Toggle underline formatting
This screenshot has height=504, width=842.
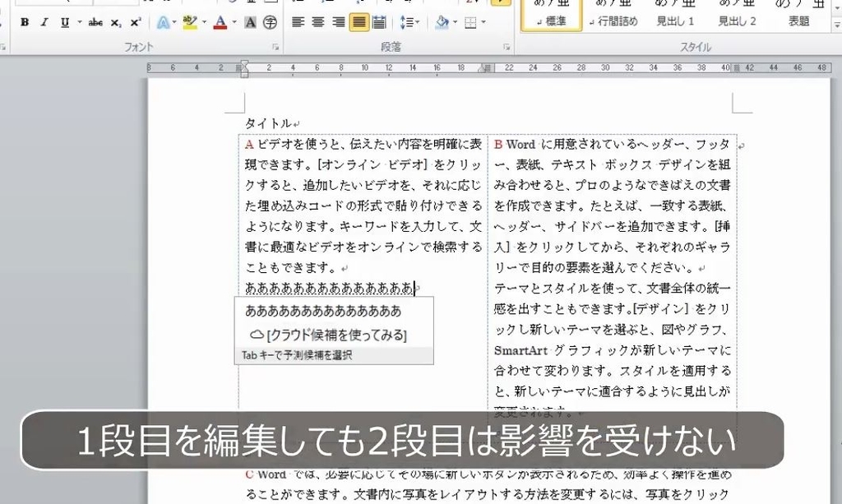tap(65, 22)
